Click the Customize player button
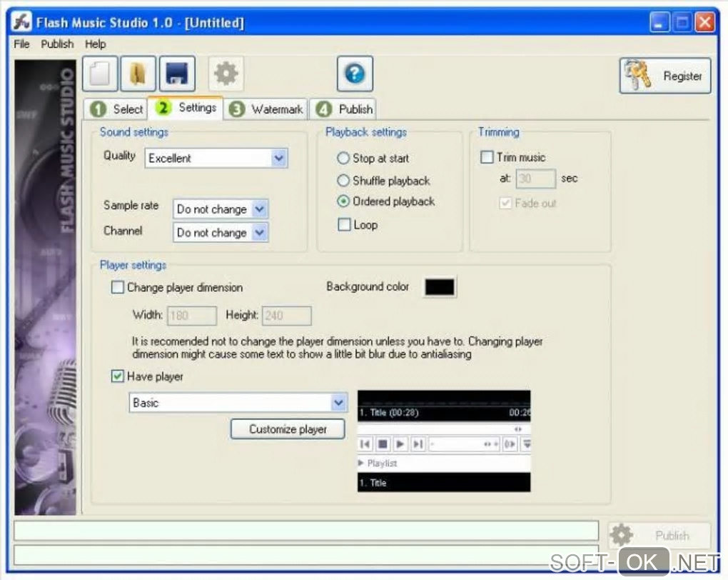 pyautogui.click(x=288, y=429)
